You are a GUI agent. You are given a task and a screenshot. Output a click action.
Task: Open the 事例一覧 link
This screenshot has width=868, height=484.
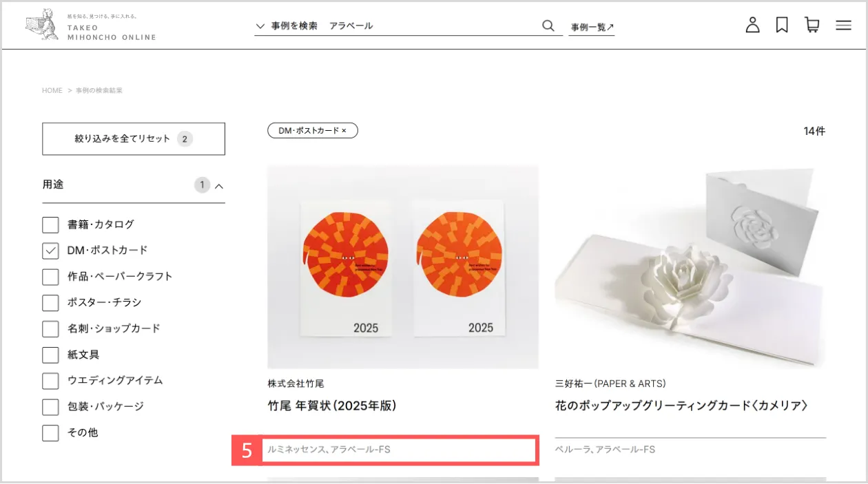592,28
